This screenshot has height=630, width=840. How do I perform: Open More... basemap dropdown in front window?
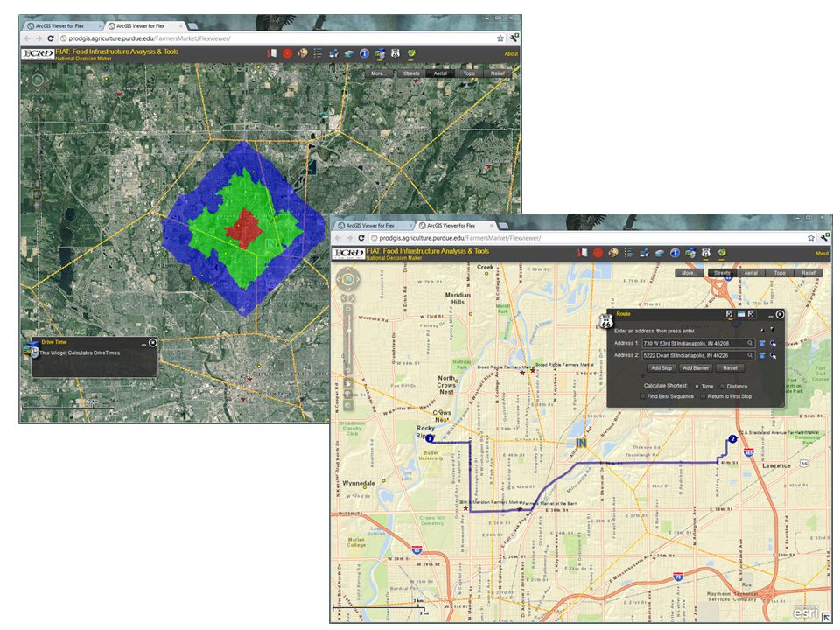tap(689, 273)
